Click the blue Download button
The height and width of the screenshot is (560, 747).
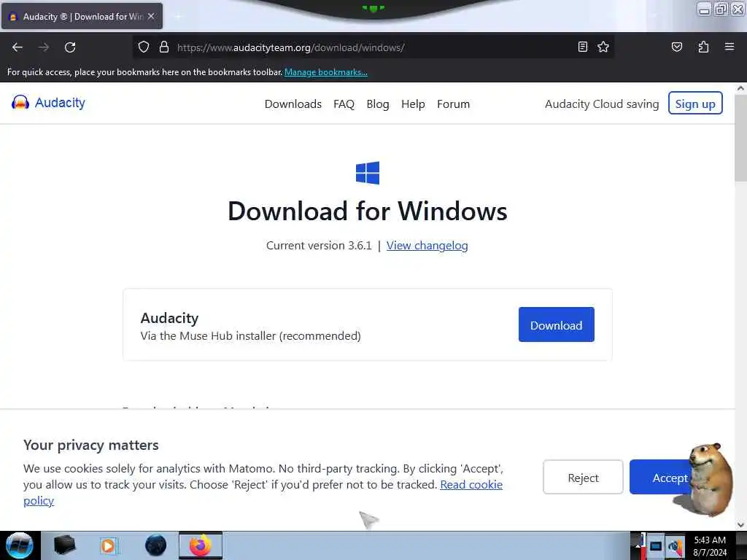tap(556, 324)
